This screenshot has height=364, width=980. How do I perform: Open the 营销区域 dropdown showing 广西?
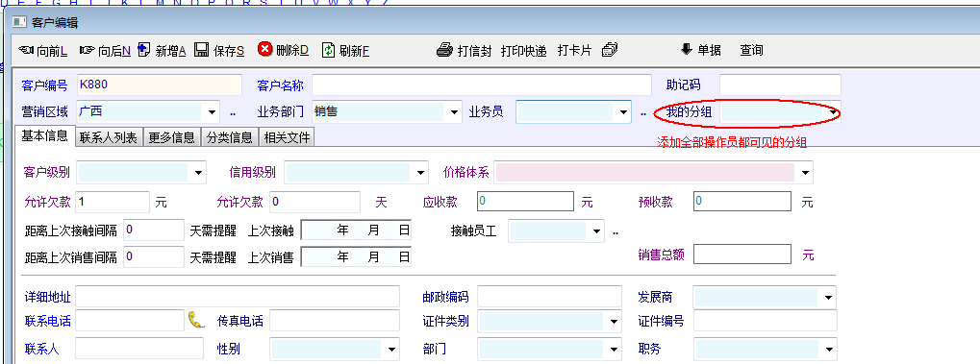pyautogui.click(x=212, y=112)
